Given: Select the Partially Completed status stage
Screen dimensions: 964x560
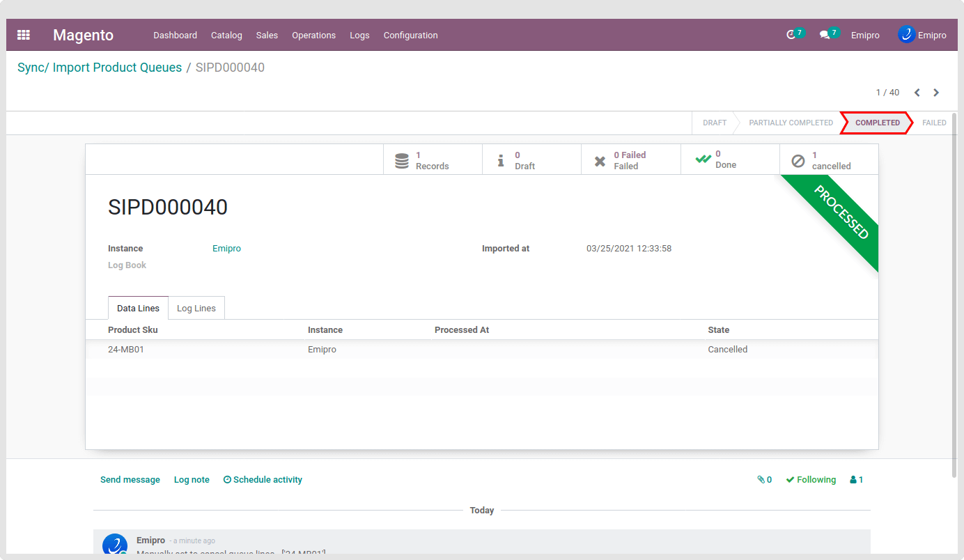Looking at the screenshot, I should click(x=791, y=123).
